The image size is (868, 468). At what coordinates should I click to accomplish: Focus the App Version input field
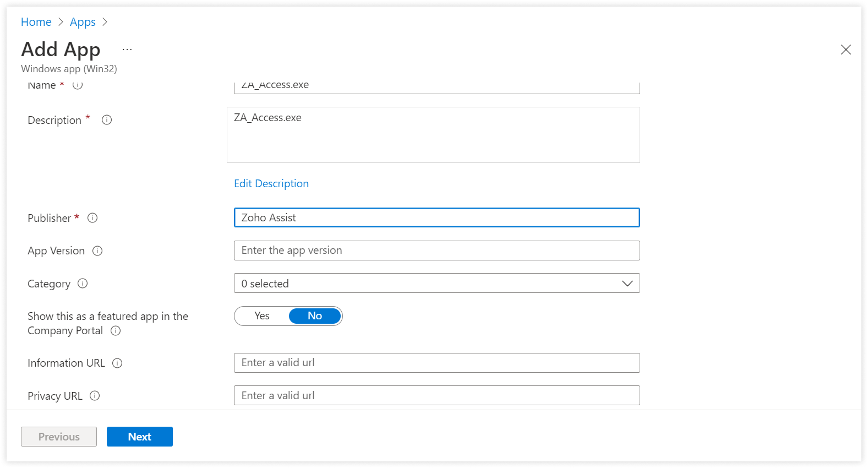pyautogui.click(x=436, y=251)
